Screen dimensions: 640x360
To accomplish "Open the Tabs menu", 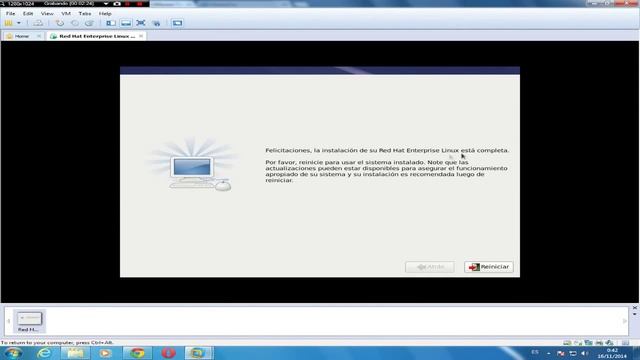I will 84,13.
